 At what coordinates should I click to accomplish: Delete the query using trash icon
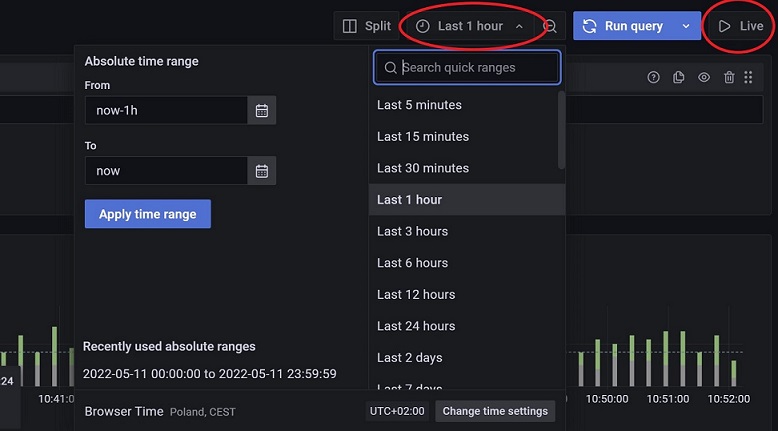(x=729, y=77)
